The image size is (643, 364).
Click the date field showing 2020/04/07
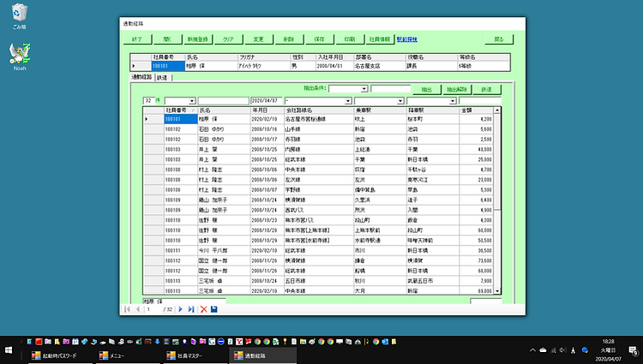pyautogui.click(x=267, y=101)
